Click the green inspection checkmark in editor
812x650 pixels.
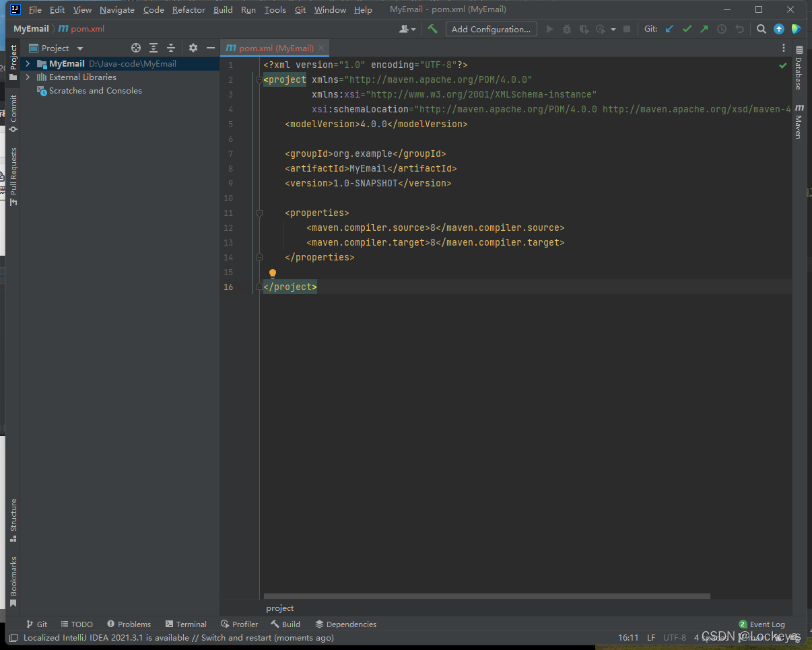pos(783,65)
